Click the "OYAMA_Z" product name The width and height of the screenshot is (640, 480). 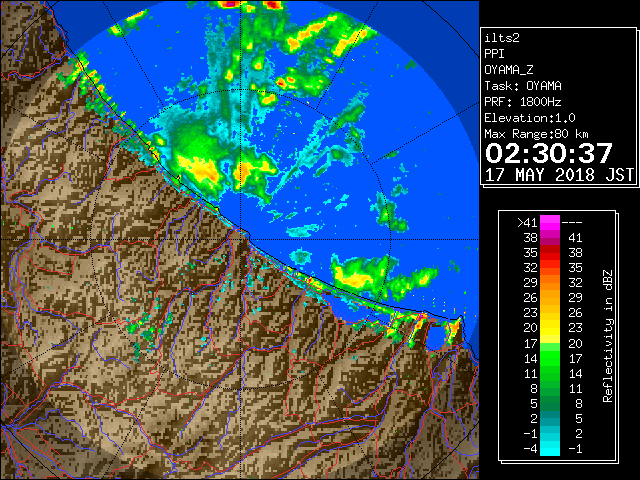tap(509, 70)
